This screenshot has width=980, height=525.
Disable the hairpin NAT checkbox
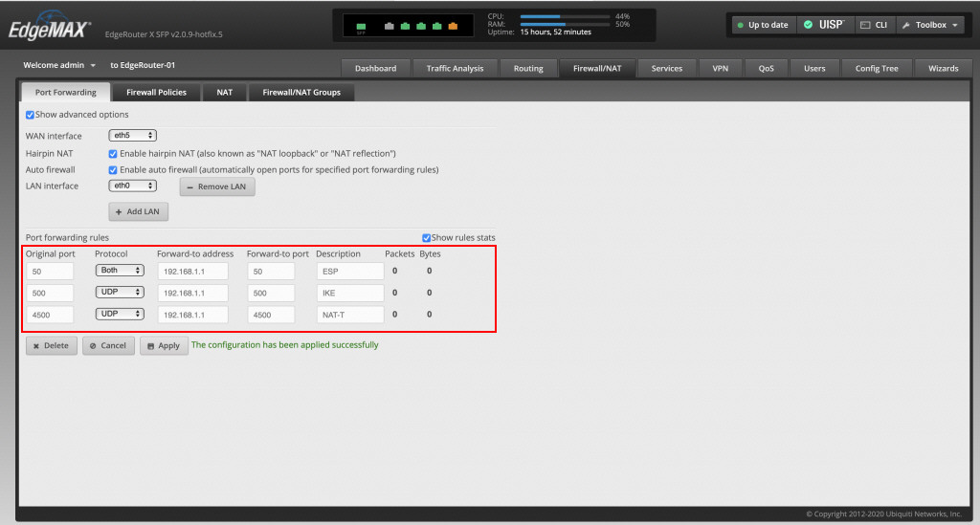tap(113, 154)
